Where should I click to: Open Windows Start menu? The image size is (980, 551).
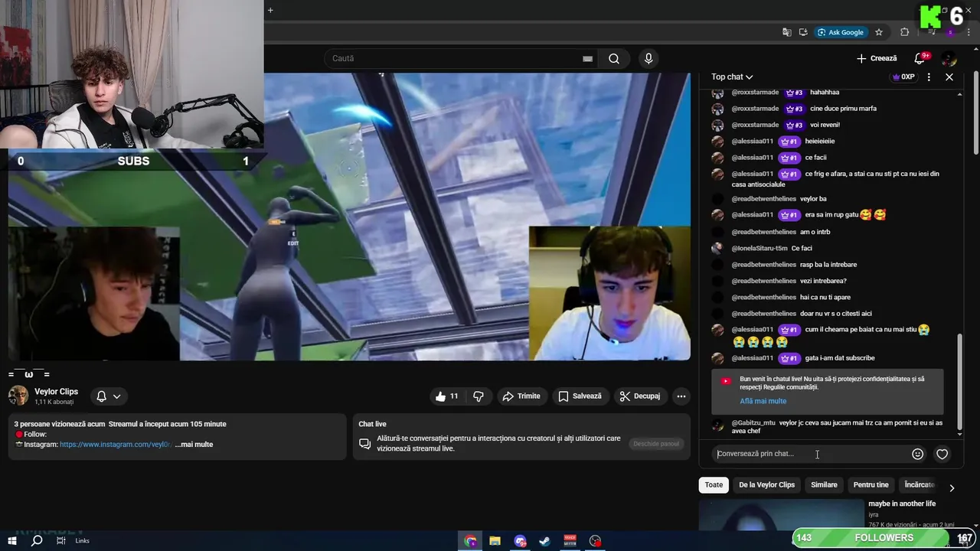(x=12, y=541)
